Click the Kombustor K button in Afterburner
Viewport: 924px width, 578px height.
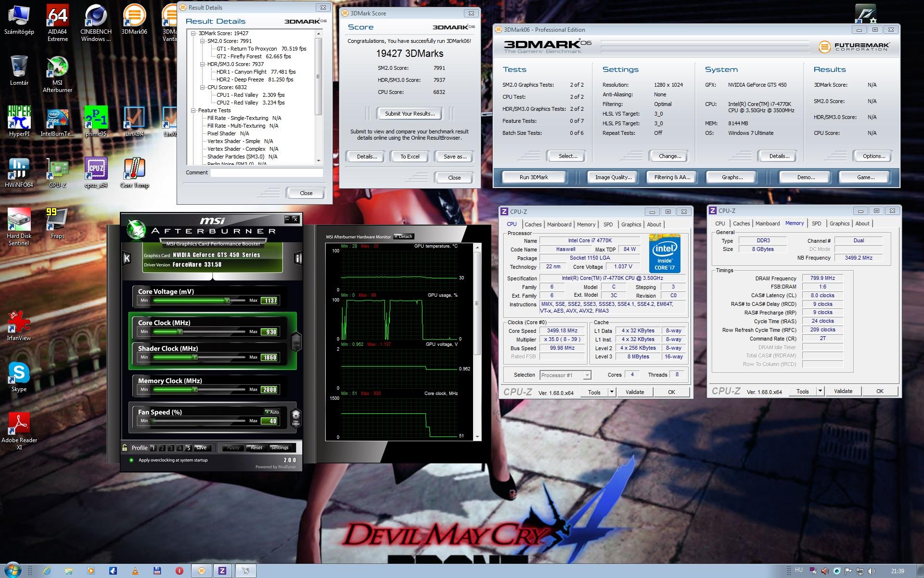tap(127, 259)
